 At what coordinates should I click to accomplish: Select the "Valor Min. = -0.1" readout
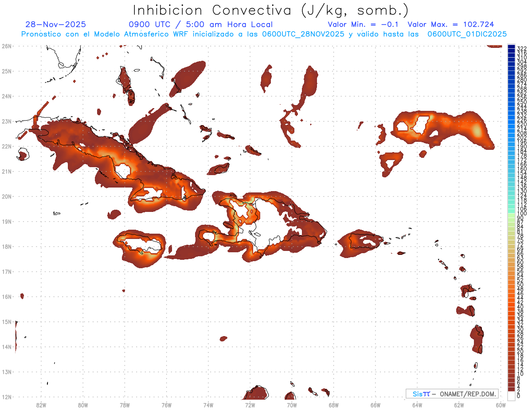[x=364, y=24]
